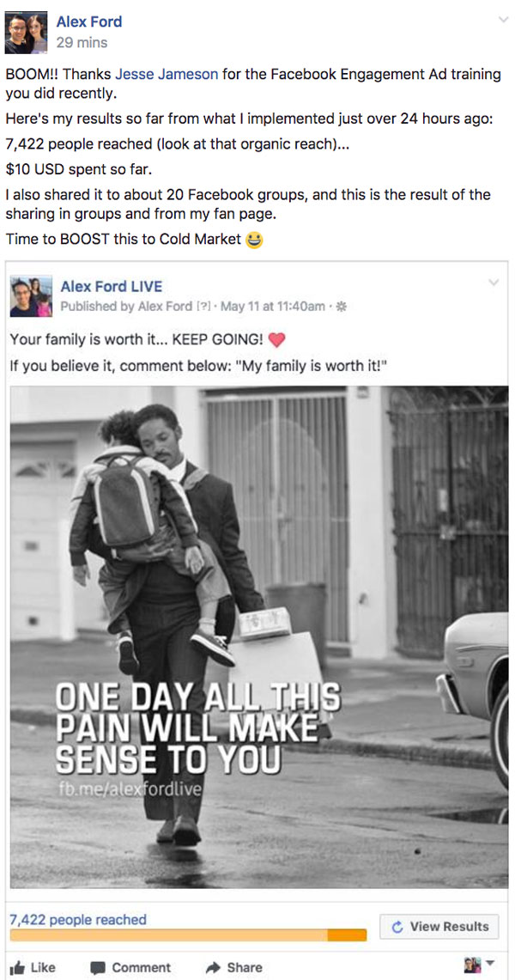
Task: Click the Share arrow icon
Action: click(x=214, y=967)
